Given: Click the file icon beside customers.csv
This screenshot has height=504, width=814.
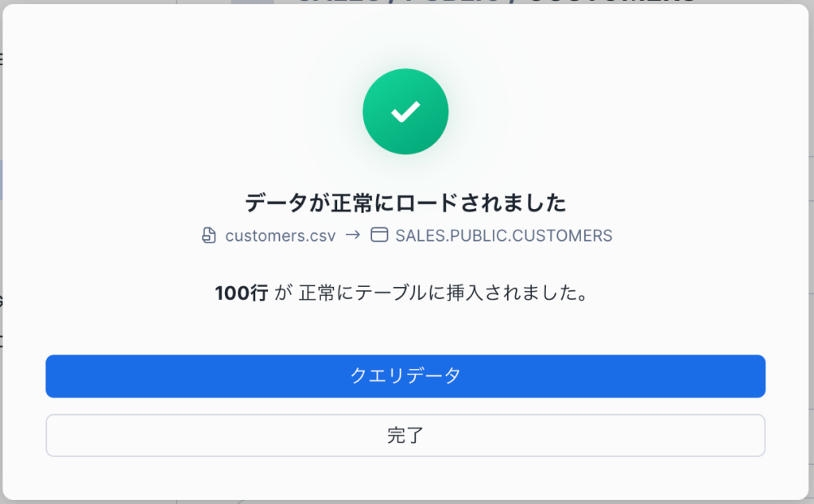Looking at the screenshot, I should pos(209,235).
